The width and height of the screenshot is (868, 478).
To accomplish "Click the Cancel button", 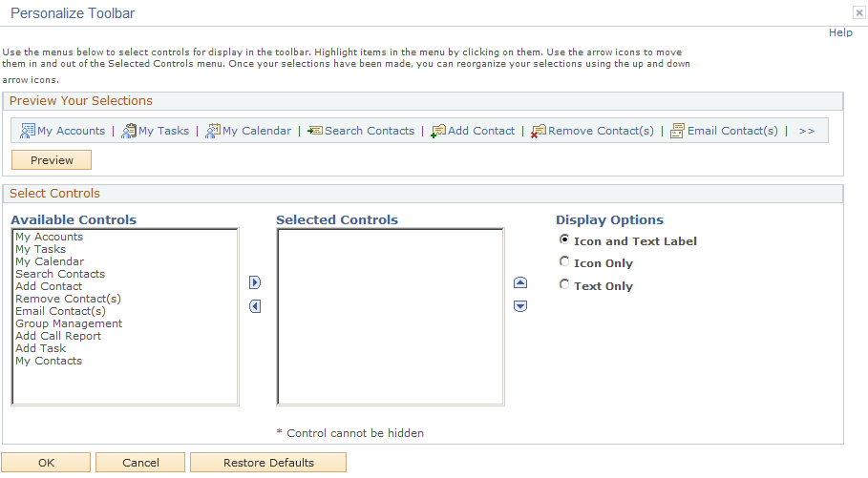I will [x=140, y=463].
